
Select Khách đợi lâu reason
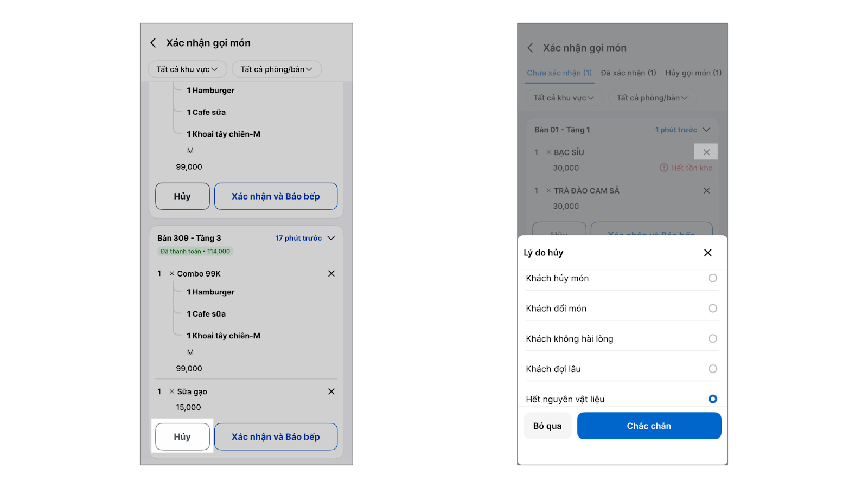tap(712, 369)
